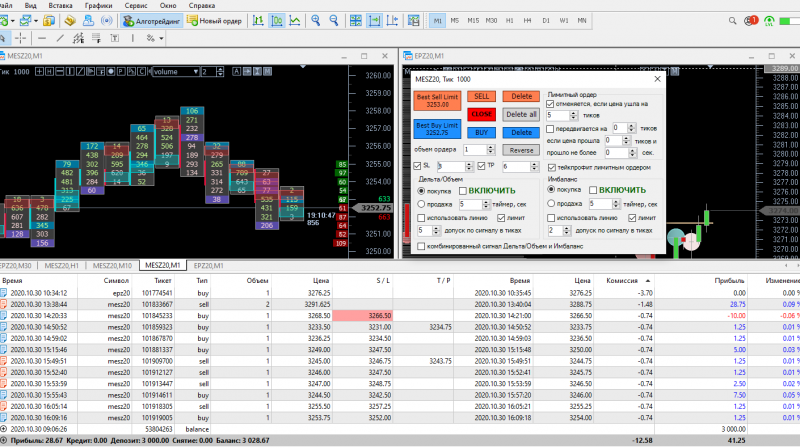Open the volume dropdown on the chart

tap(176, 71)
